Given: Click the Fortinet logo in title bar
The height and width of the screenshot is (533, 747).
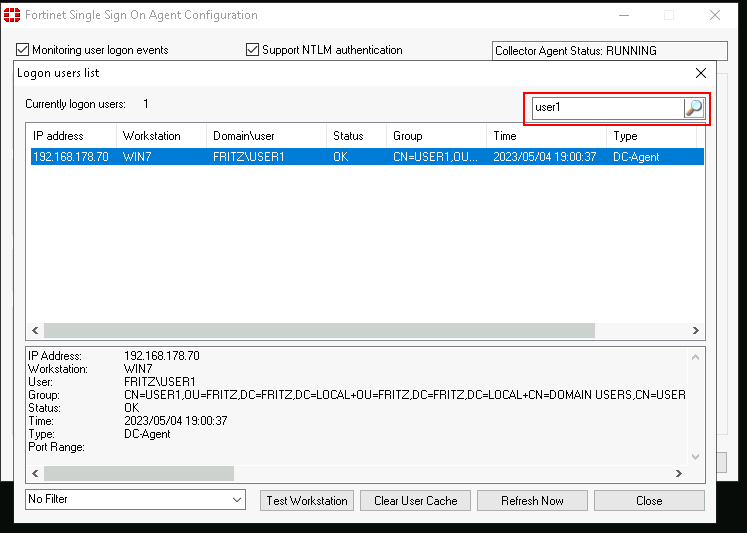Looking at the screenshot, I should click(12, 15).
